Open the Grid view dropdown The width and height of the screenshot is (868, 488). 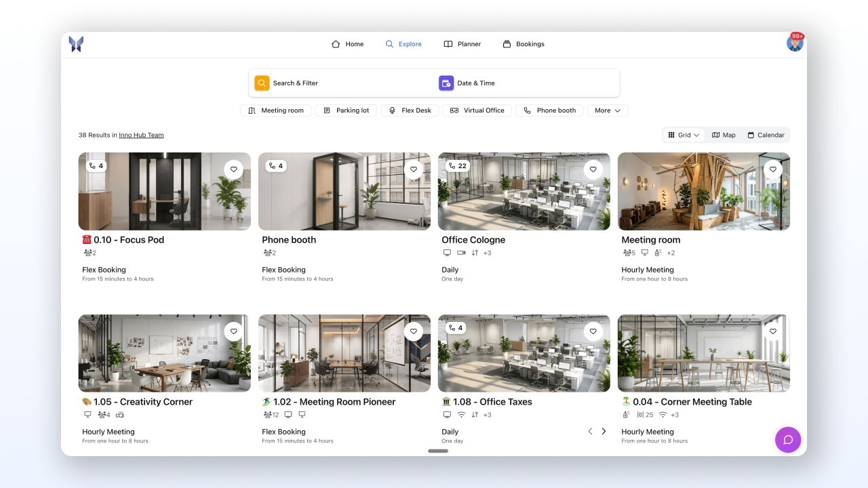click(x=684, y=135)
